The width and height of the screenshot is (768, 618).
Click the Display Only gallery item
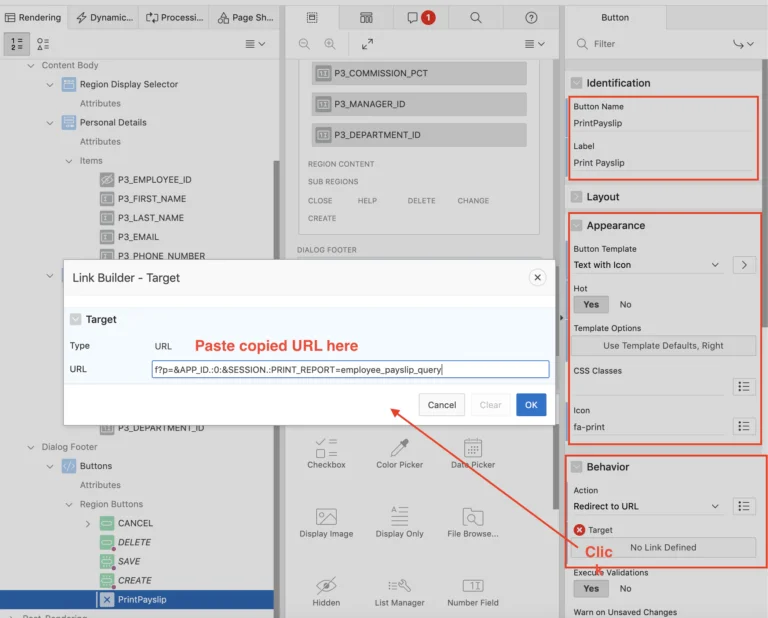tap(399, 522)
